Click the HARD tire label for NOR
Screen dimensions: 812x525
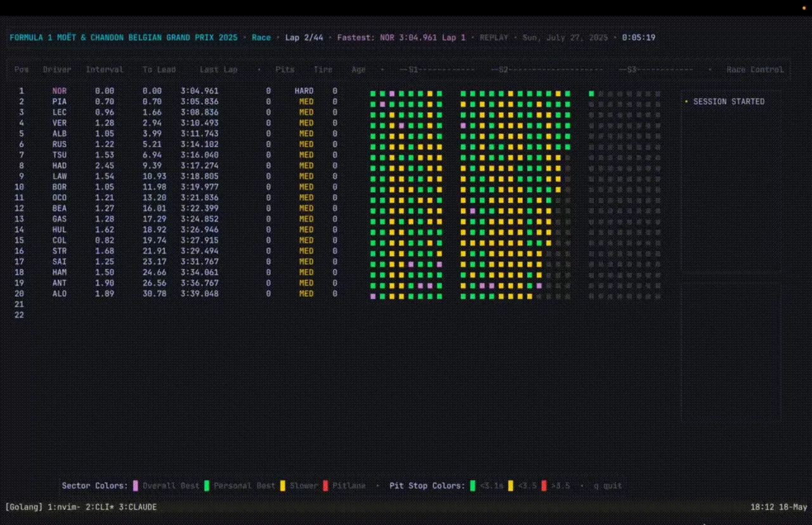304,91
